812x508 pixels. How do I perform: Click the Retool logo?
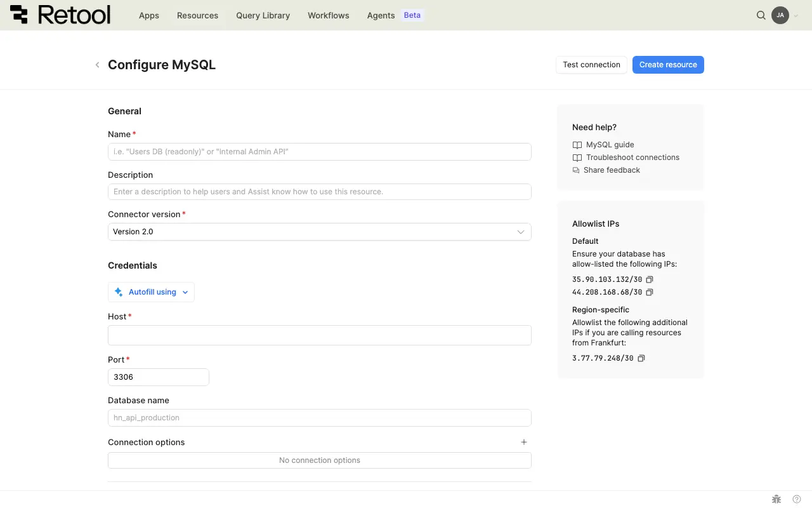60,15
